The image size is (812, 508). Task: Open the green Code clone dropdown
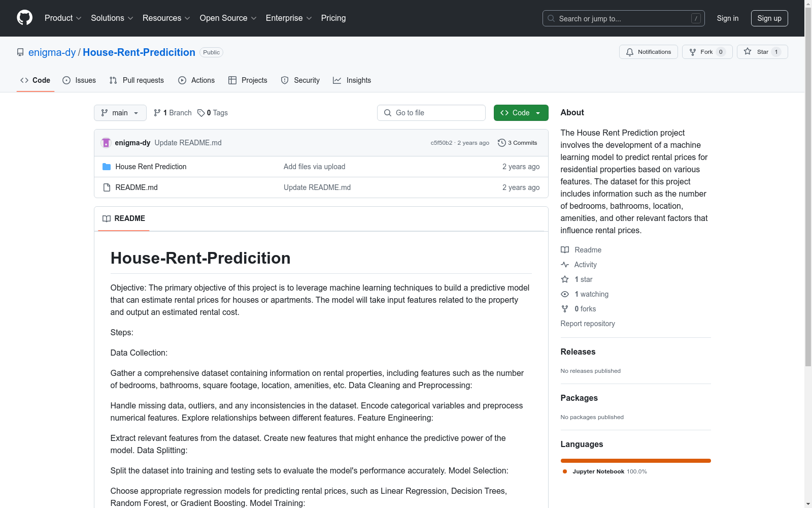[521, 113]
